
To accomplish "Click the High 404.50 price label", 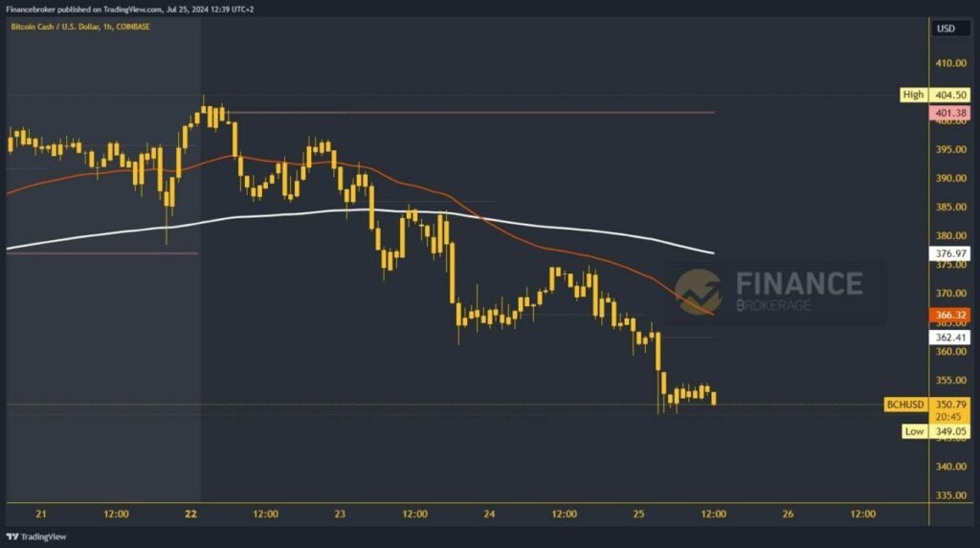I will [x=935, y=95].
